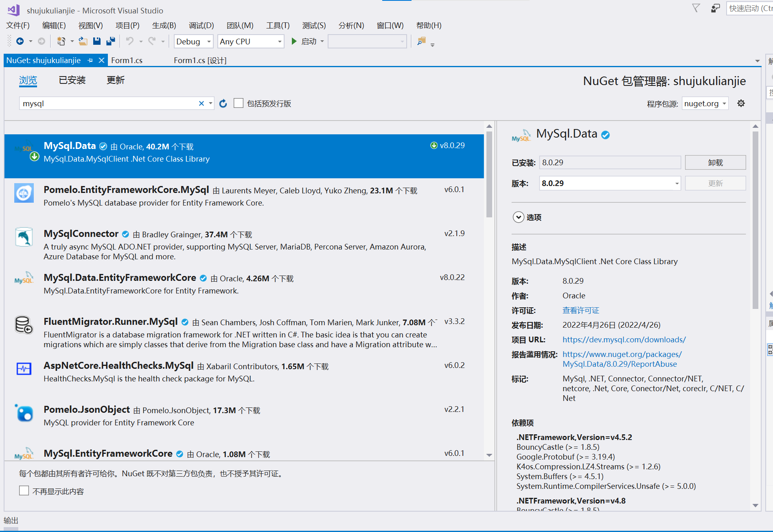
Task: Open the 文件(F) menu
Action: [18, 25]
